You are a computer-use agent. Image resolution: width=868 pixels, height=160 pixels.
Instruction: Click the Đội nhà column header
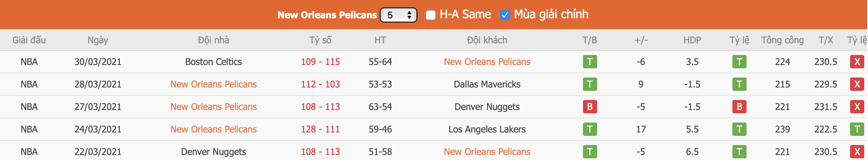point(213,40)
